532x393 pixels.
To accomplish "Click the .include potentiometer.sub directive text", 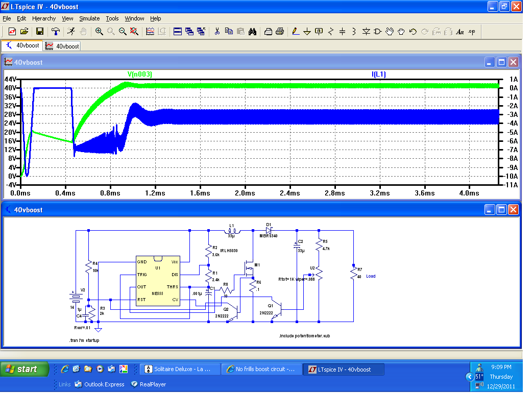I will pos(304,336).
